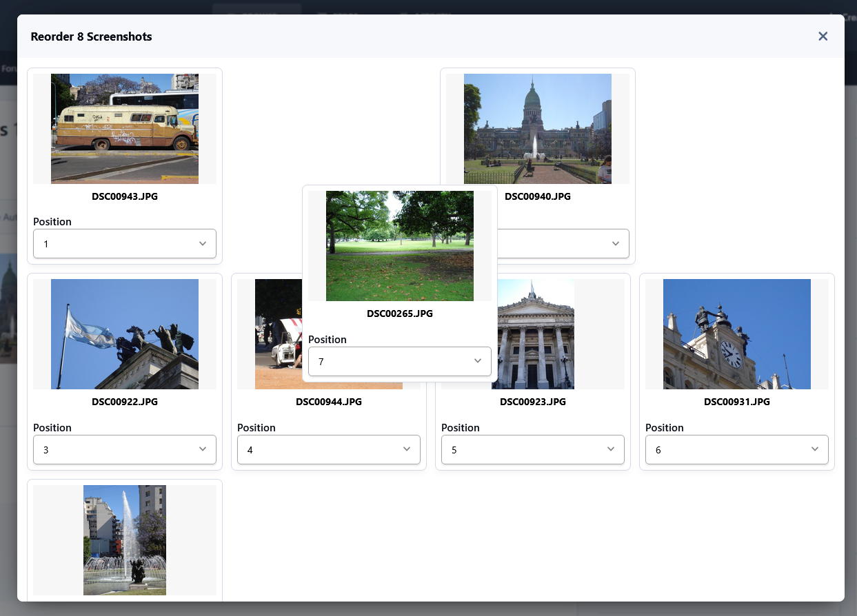Open the Position dropdown for DSC00940.JPG

click(563, 244)
